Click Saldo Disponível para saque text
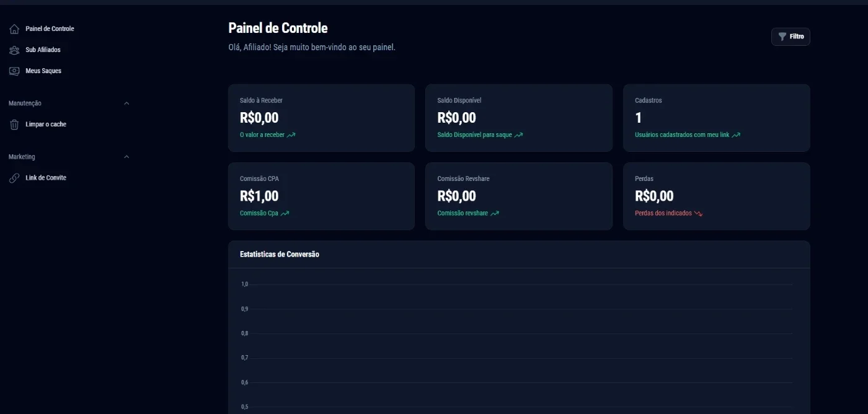Viewport: 868px width, 414px height. (x=474, y=134)
